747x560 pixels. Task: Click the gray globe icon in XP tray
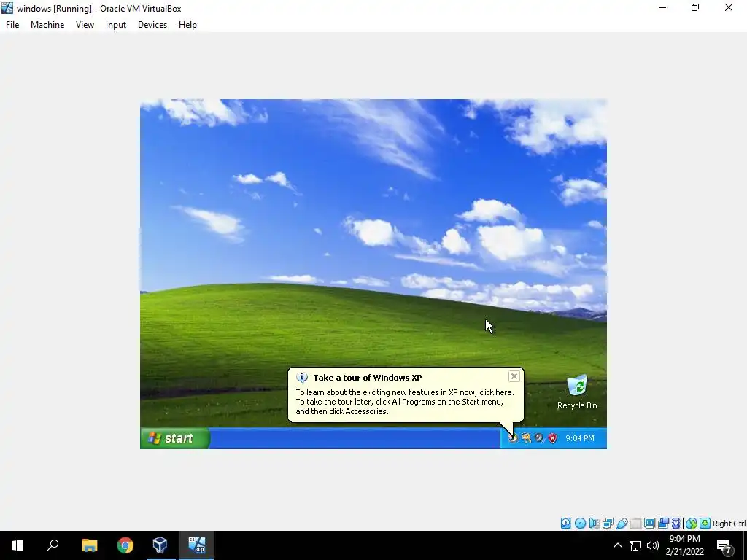(x=539, y=438)
